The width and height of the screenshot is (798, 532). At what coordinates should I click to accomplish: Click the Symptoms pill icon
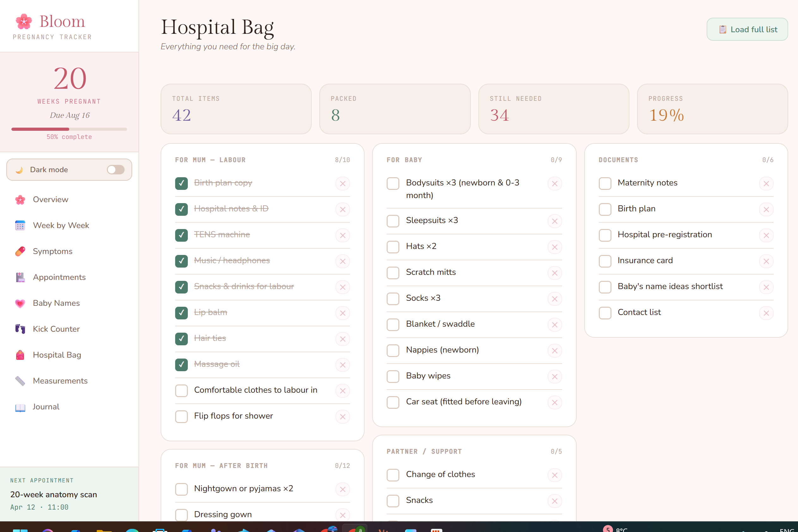[20, 251]
